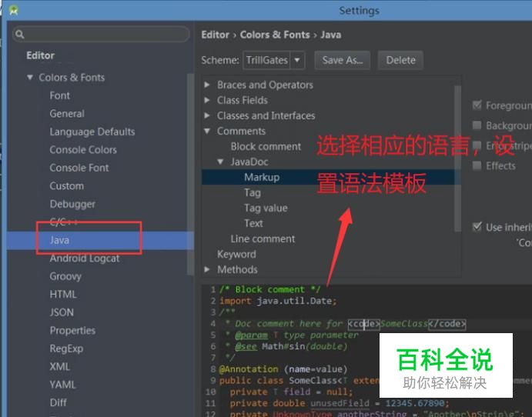Screen dimensions: 532x417
Task: Select Groovy language colors
Action: (x=65, y=276)
